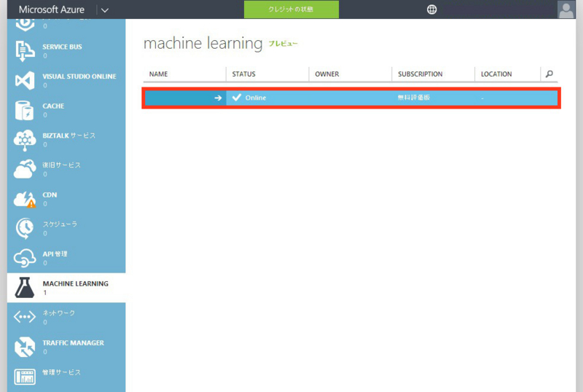
Task: Click the ネットワーク label
Action: (x=59, y=313)
